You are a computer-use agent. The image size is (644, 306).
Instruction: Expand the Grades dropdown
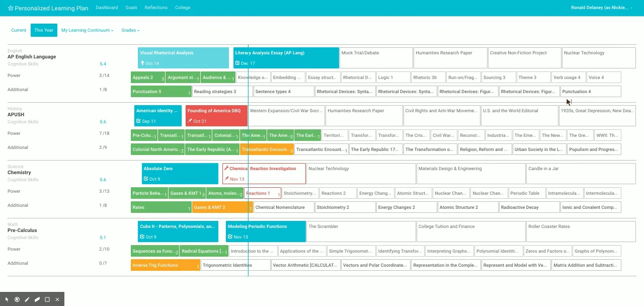click(x=130, y=30)
